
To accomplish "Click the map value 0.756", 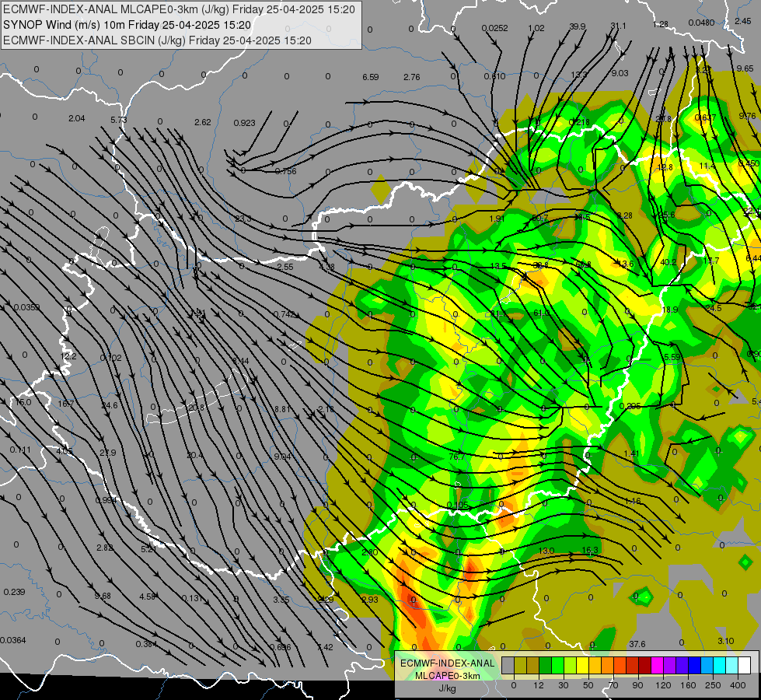I will [285, 171].
